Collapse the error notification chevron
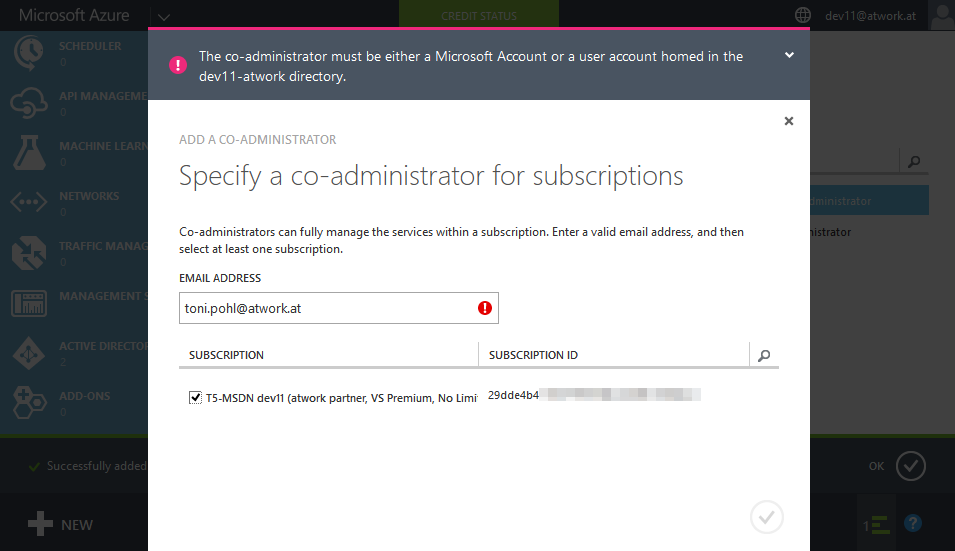Screen dimensions: 955x551 click(x=789, y=56)
